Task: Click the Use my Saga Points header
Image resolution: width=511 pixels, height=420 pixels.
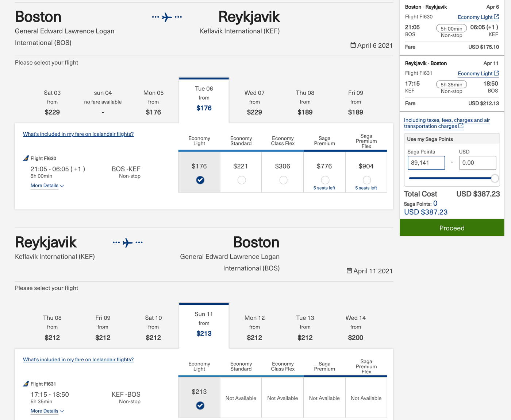Action: pos(452,139)
